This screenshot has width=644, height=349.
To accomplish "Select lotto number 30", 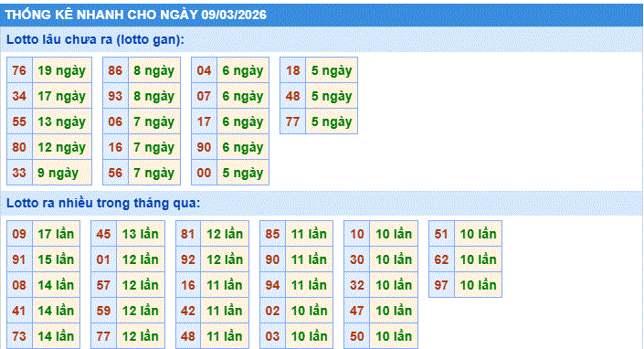I will (357, 259).
